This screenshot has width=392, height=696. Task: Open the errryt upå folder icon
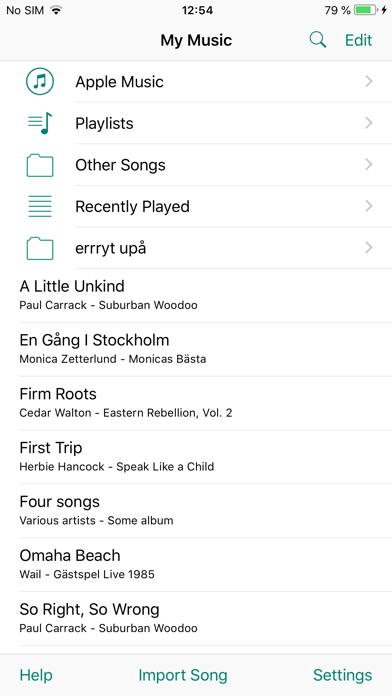pyautogui.click(x=40, y=248)
